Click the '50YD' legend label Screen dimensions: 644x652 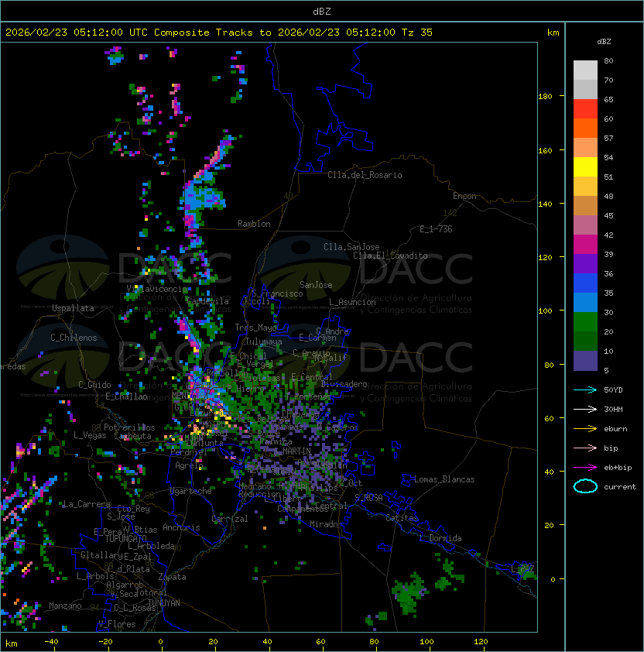[613, 389]
